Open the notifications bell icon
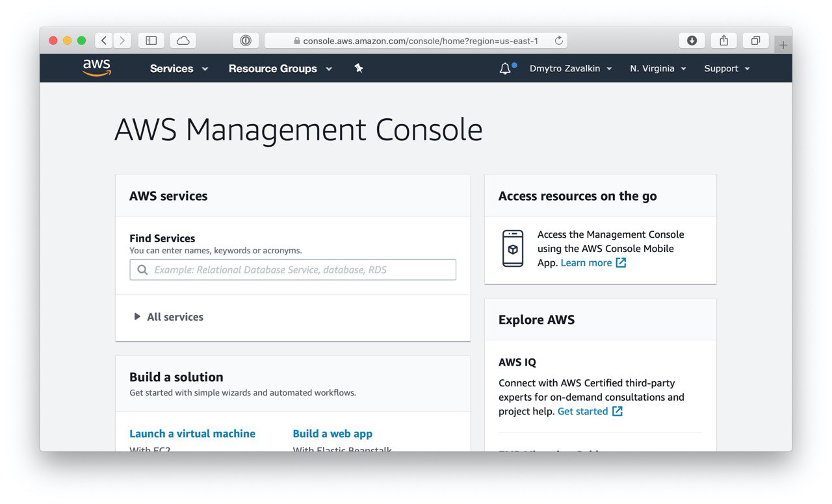The width and height of the screenshot is (832, 504). click(505, 68)
